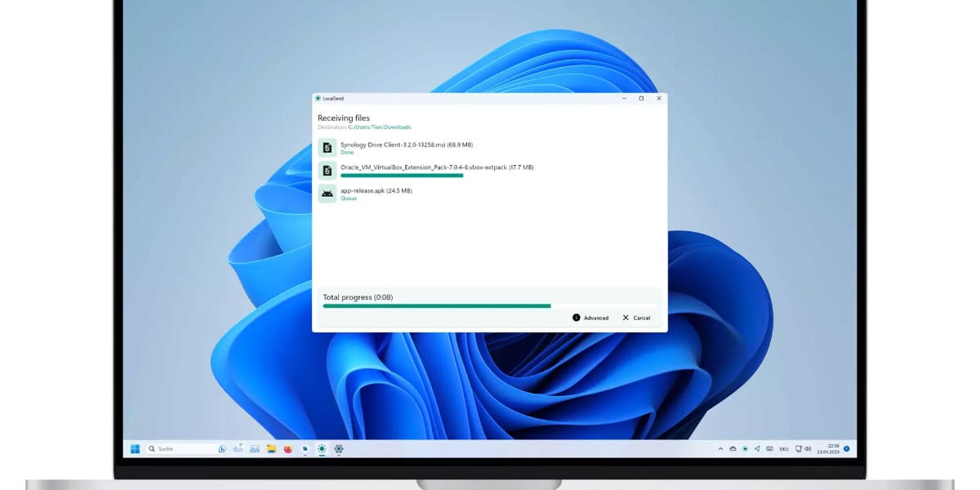Open the touch keyboard from the tray

tap(769, 448)
